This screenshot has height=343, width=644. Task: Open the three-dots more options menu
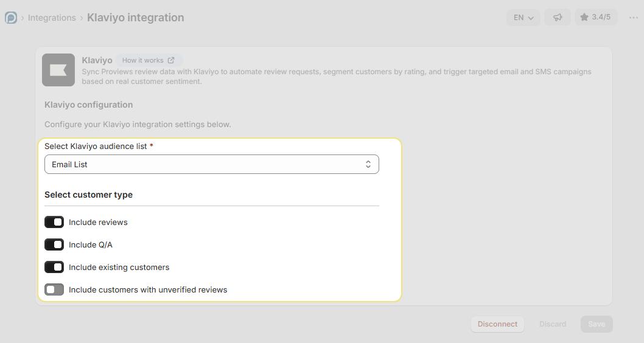pos(633,18)
